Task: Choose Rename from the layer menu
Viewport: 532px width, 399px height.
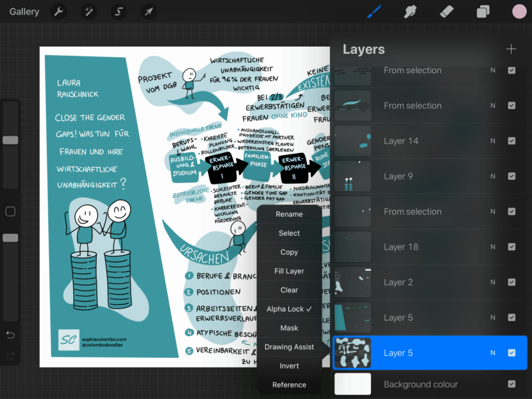Action: 289,215
